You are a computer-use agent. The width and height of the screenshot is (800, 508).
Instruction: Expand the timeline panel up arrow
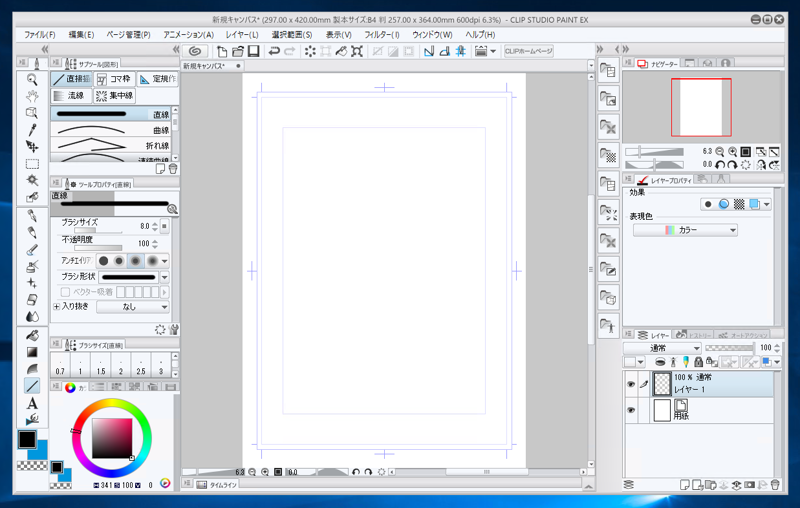(x=588, y=487)
